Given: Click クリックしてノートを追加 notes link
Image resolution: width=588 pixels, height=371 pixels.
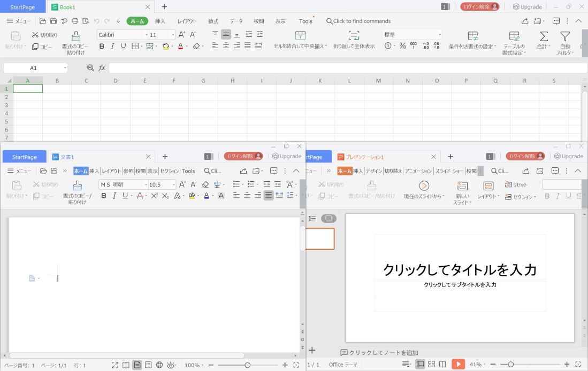Looking at the screenshot, I should coord(379,353).
